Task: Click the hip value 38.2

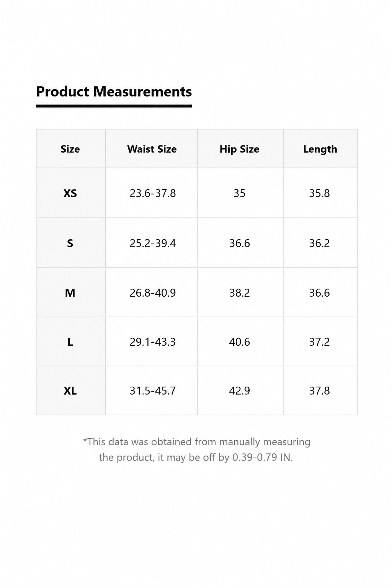Action: click(x=240, y=293)
